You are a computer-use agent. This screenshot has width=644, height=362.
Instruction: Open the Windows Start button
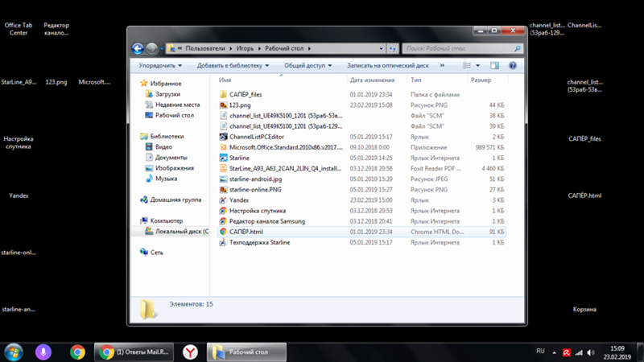coord(14,352)
